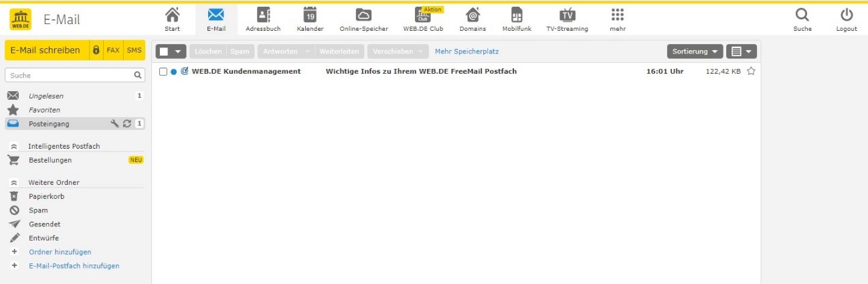Viewport: 868px width, 284px height.
Task: Click the sidebar search magnifier icon
Action: coord(138,76)
